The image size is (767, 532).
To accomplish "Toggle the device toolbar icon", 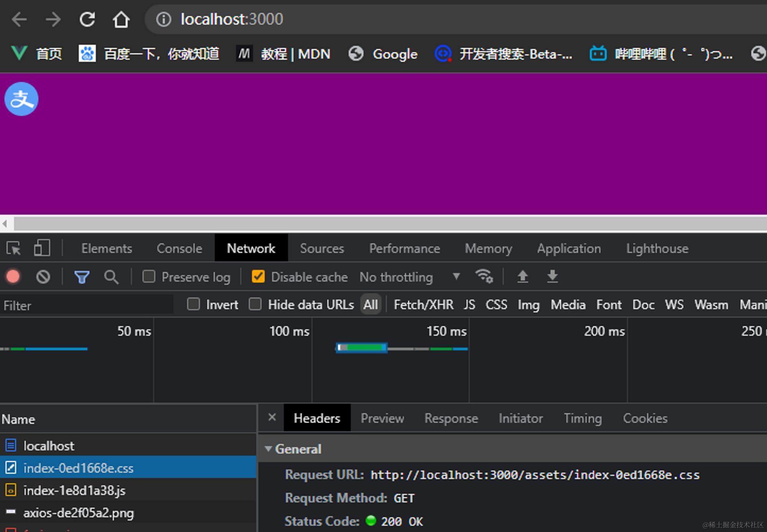I will (x=41, y=248).
